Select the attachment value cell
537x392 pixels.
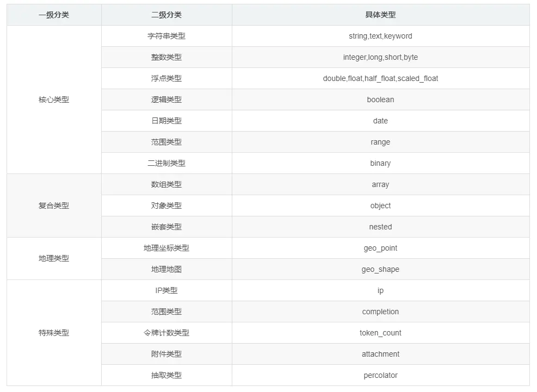point(380,354)
